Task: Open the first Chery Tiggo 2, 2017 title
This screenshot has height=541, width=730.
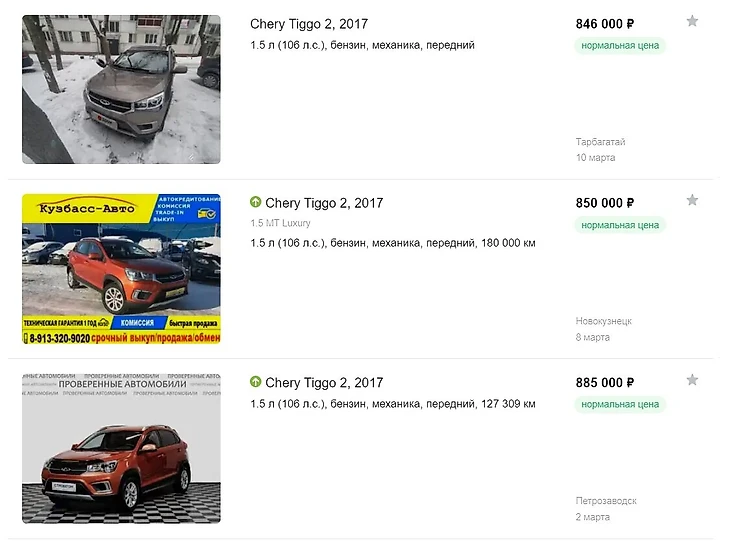Action: pos(309,24)
